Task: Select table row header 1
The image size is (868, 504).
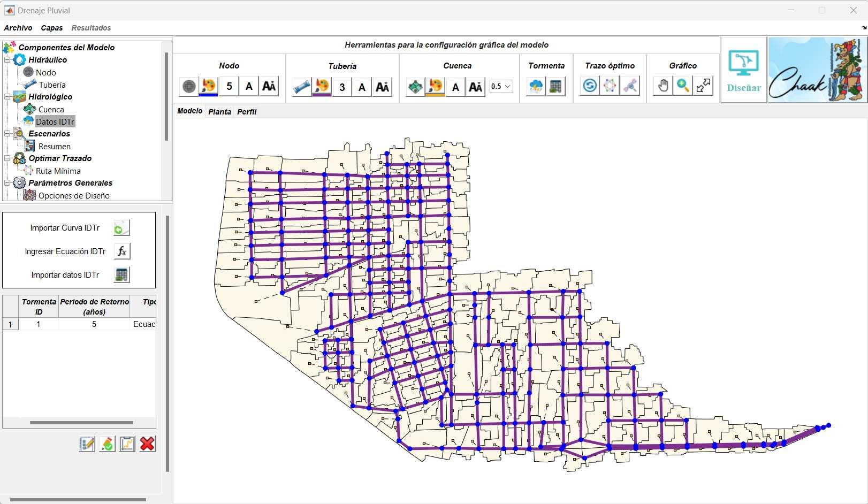Action: [x=10, y=324]
